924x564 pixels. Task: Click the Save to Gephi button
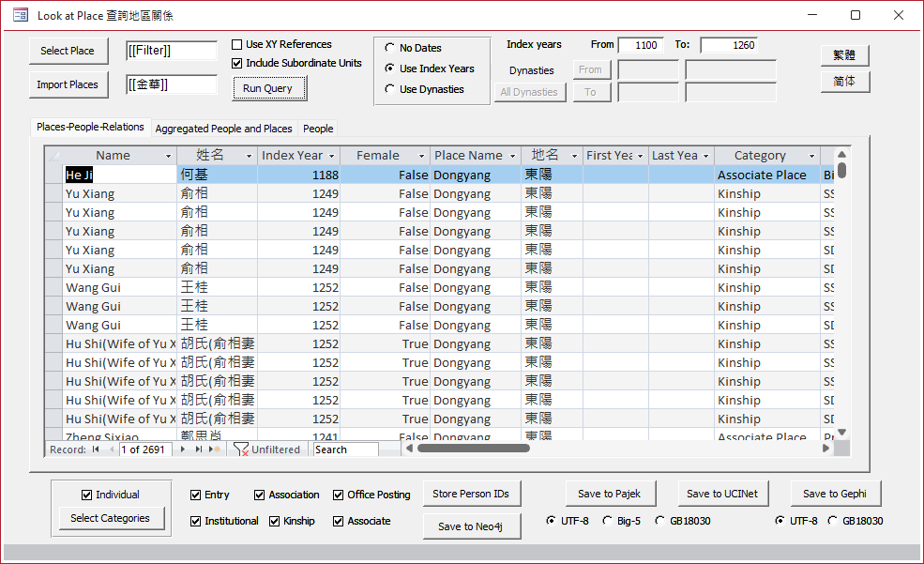[x=835, y=494]
